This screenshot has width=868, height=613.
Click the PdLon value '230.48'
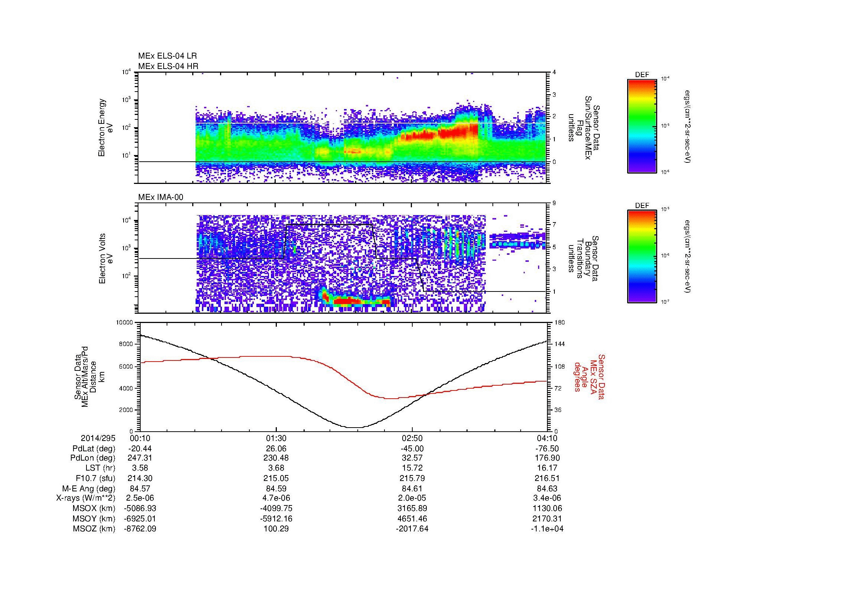[276, 458]
